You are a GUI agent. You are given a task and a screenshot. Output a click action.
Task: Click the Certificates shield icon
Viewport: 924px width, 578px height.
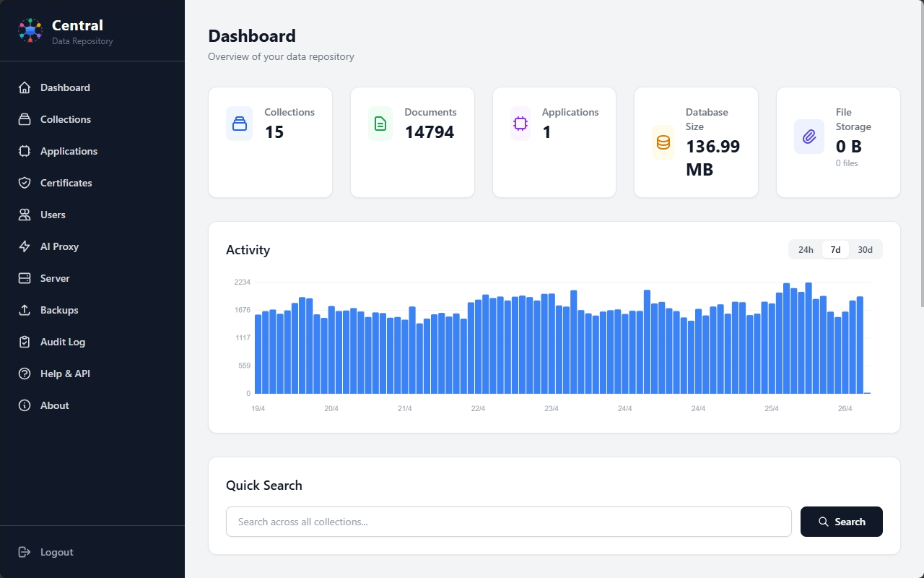point(25,183)
